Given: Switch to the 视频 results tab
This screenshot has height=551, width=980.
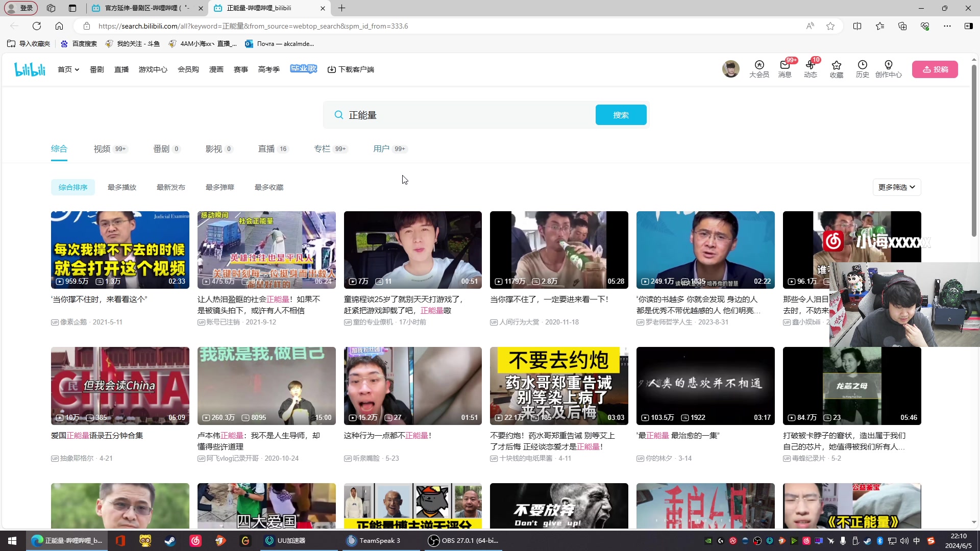Looking at the screenshot, I should pyautogui.click(x=102, y=148).
